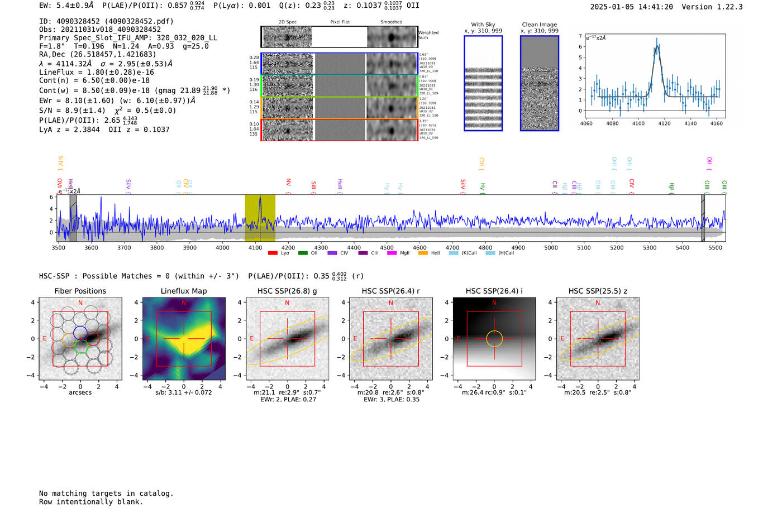
Task: Click the green Hγ line marker near 4800Å
Action: (x=483, y=189)
